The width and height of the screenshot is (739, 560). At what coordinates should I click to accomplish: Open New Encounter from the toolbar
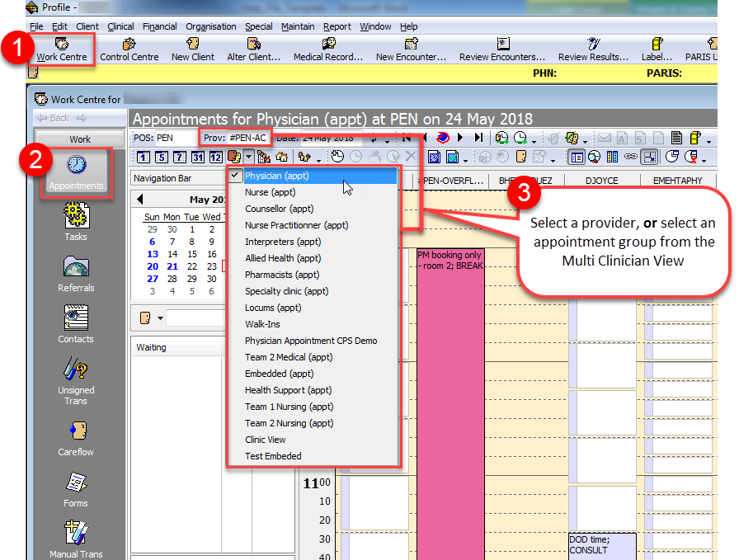410,49
